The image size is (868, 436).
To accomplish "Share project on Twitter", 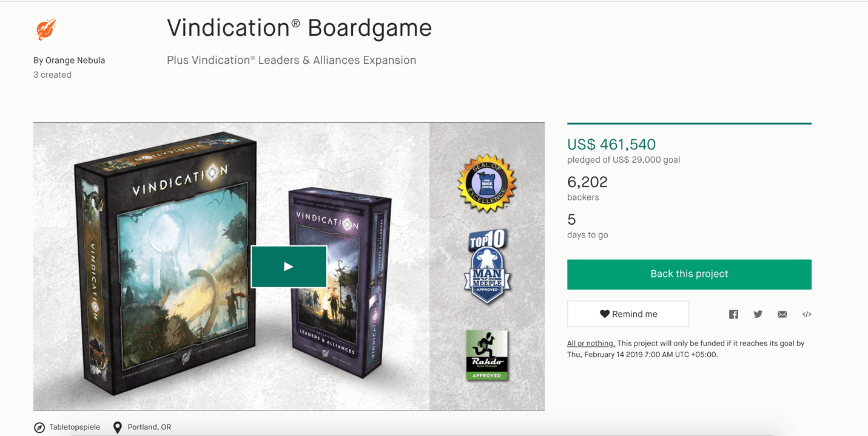I will pos(758,314).
